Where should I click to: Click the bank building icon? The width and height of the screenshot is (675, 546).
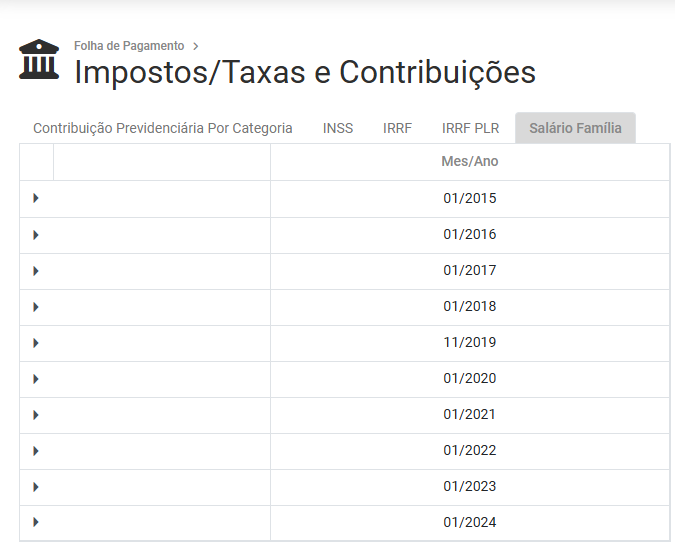(x=39, y=60)
